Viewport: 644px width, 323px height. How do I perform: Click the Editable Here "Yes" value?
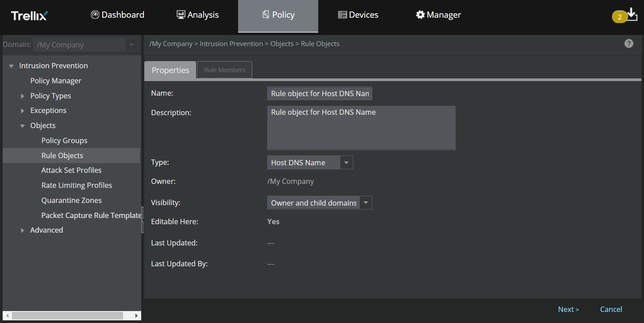[x=273, y=222]
